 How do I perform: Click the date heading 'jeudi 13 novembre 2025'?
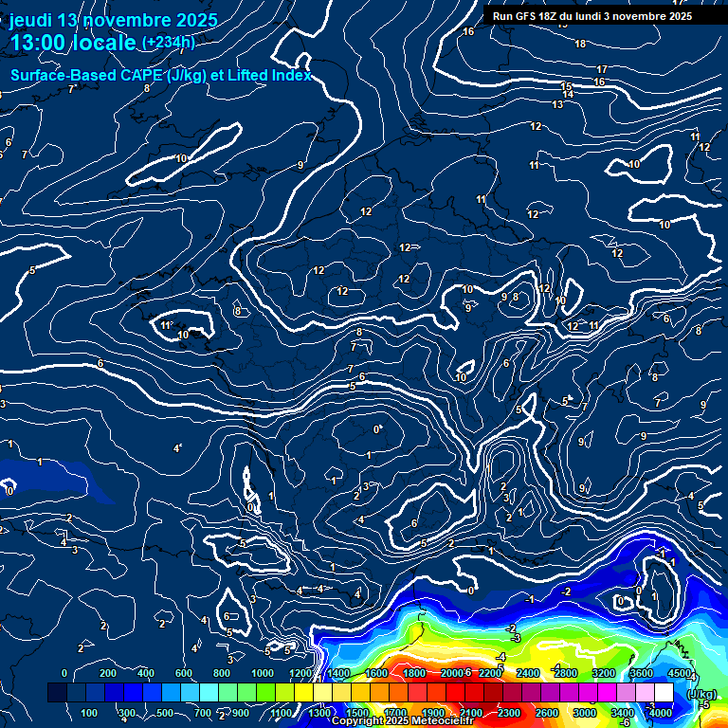click(x=114, y=21)
